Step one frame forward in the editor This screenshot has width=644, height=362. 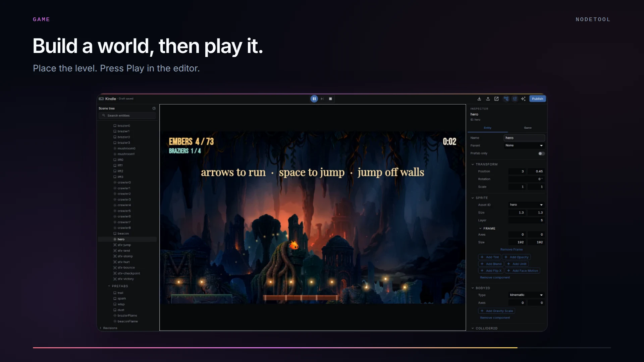click(322, 99)
